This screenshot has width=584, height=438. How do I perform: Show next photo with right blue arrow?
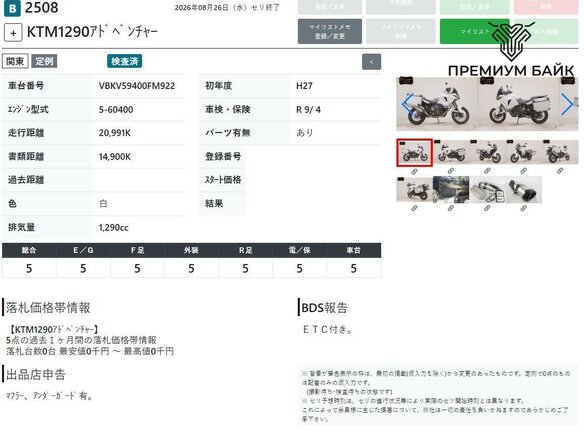(567, 104)
